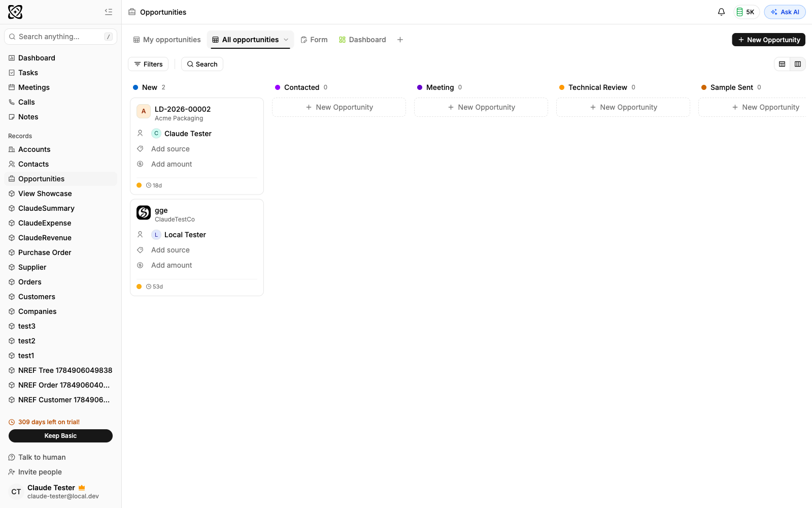Click the 5K credits database icon

pyautogui.click(x=740, y=12)
